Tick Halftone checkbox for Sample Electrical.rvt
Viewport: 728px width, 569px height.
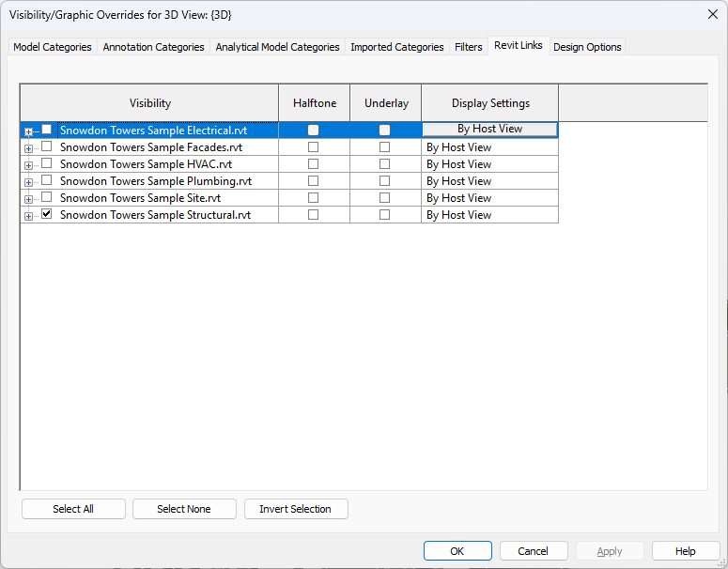coord(314,130)
